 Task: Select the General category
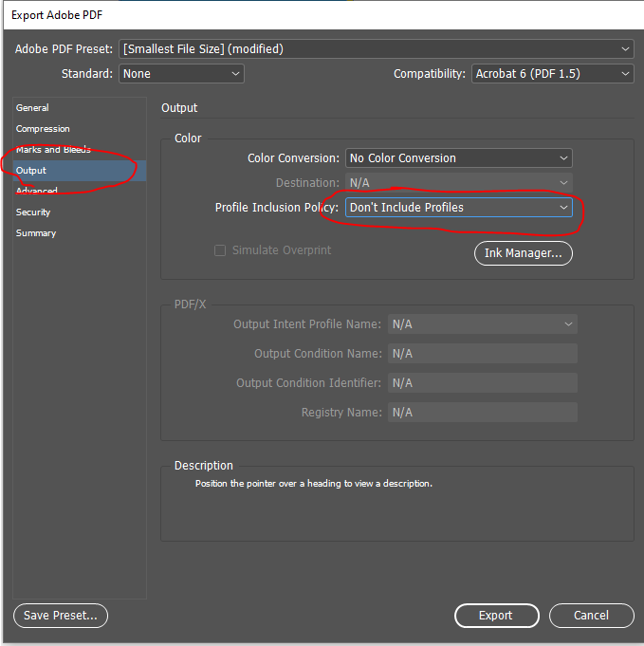tap(80, 108)
